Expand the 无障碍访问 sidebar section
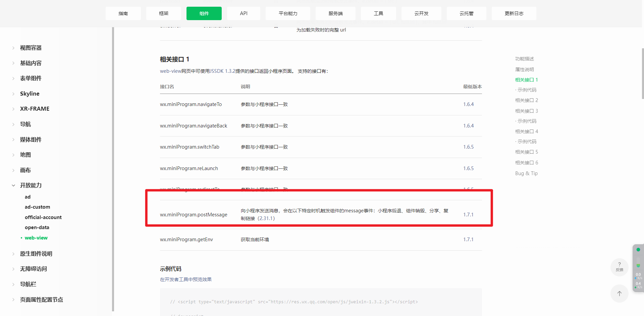 (33, 269)
